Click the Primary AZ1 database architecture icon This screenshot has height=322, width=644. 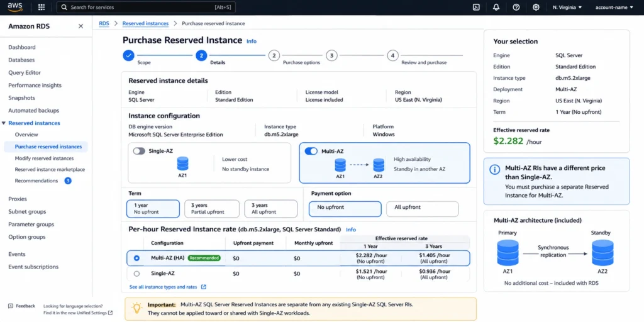pyautogui.click(x=508, y=253)
